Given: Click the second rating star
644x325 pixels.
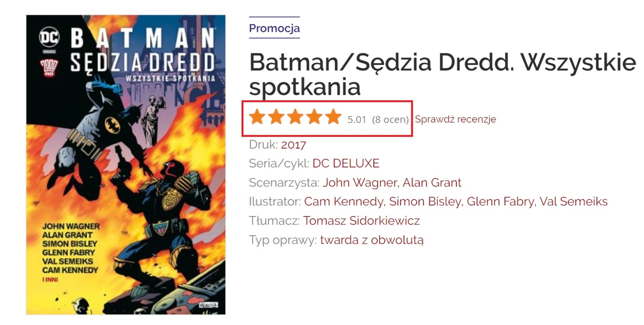Looking at the screenshot, I should click(276, 117).
